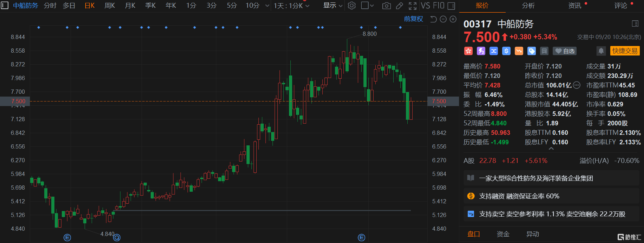This screenshot has width=644, height=243.
Task: Click the margin financing coin icon
Action: tap(471, 196)
